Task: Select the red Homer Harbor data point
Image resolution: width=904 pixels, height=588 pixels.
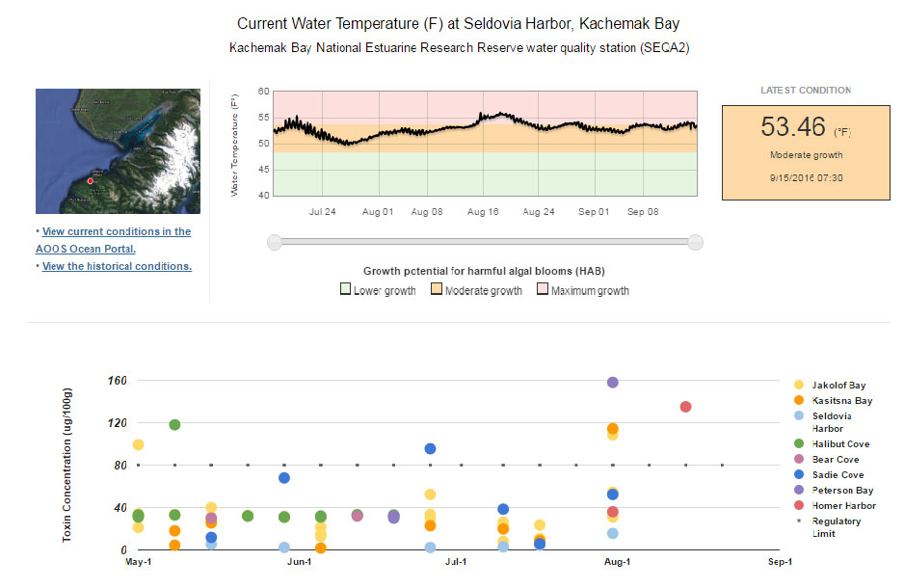Action: coord(685,407)
